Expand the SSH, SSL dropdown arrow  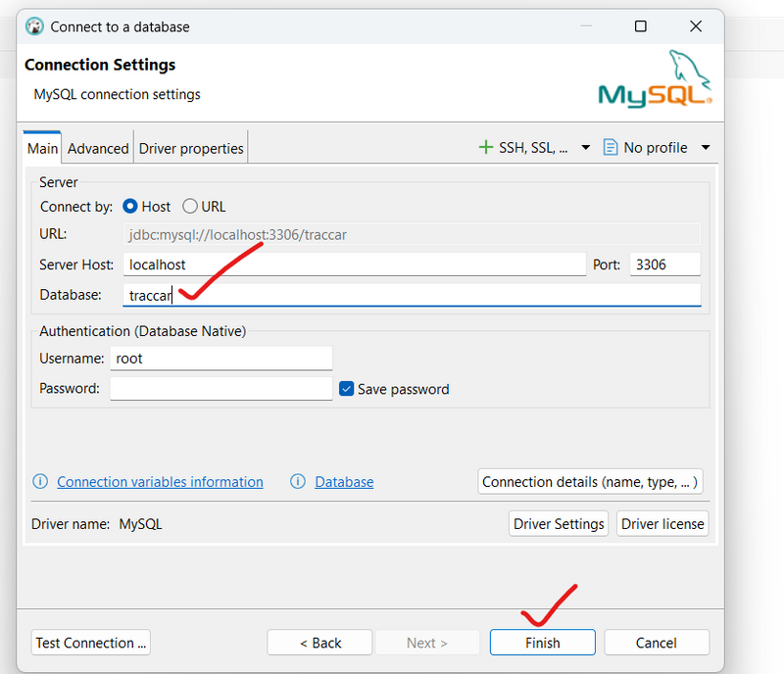585,148
